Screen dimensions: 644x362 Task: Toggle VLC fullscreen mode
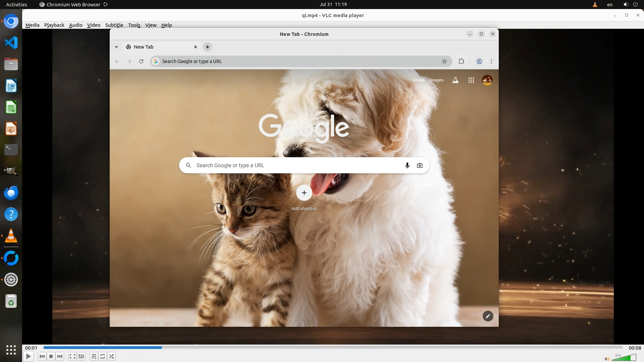click(72, 356)
